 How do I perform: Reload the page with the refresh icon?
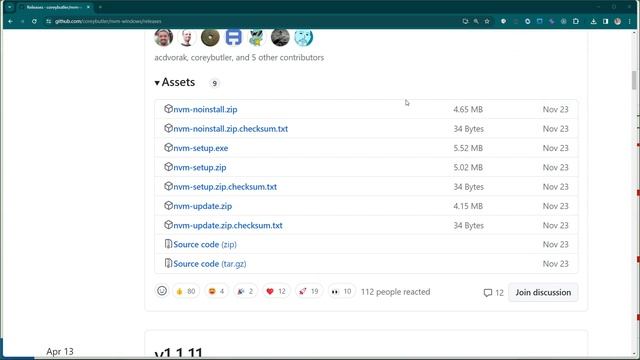click(x=34, y=21)
